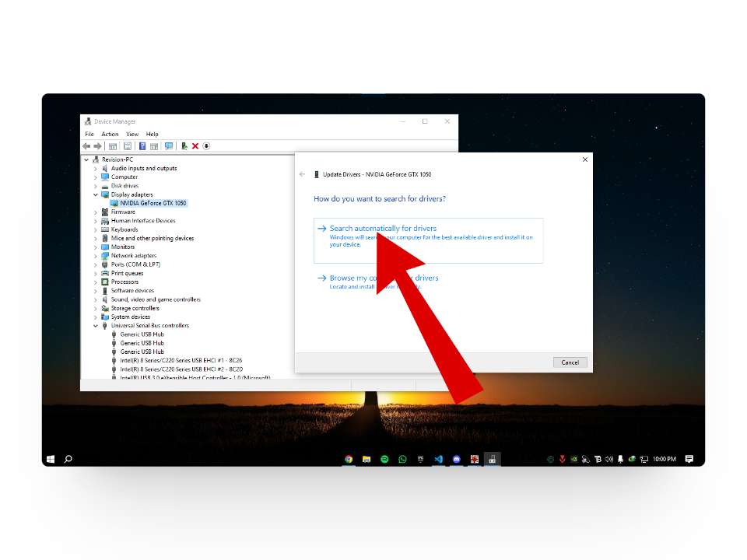Open Spotify from the taskbar

(384, 459)
